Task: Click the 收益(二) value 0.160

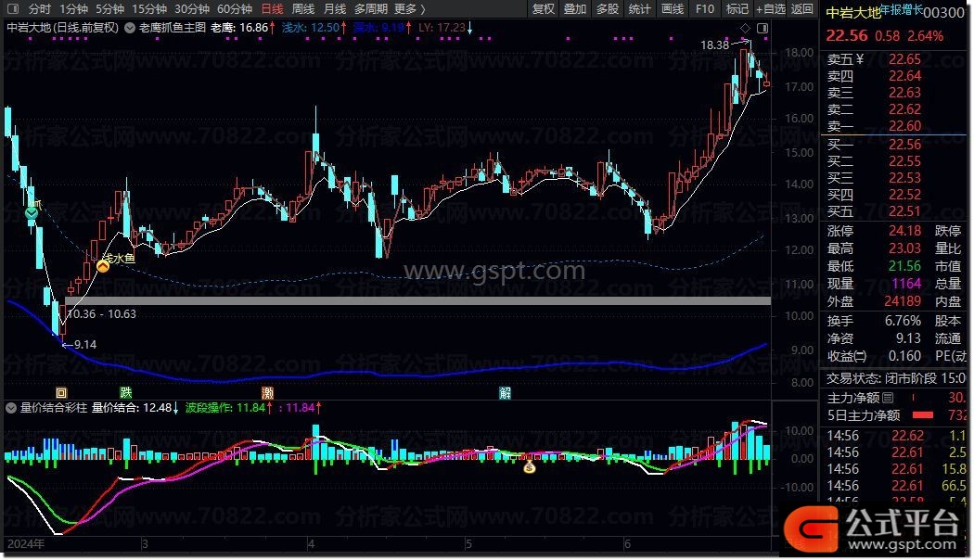Action: coord(904,356)
